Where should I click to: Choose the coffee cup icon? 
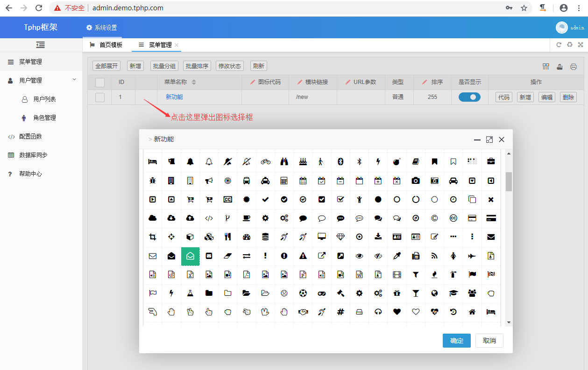pos(247,218)
